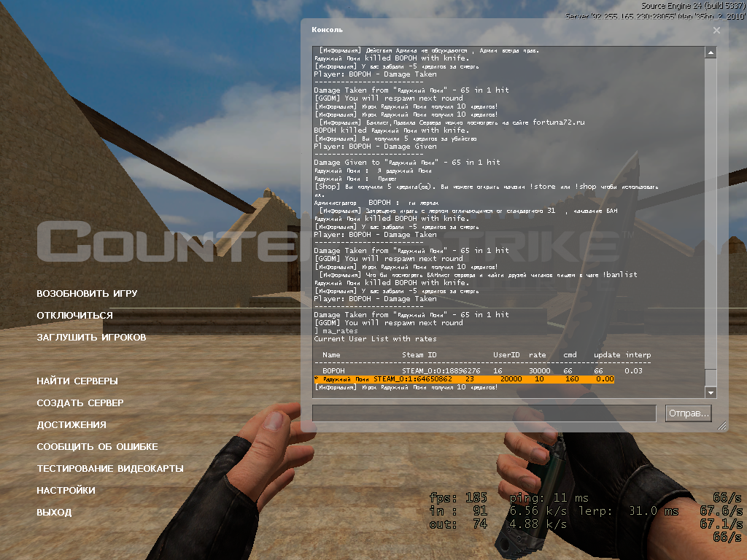Open ЗАГЛУШИТЬ ИГРОКОВ mute players menu
This screenshot has height=560, width=747.
(x=91, y=337)
